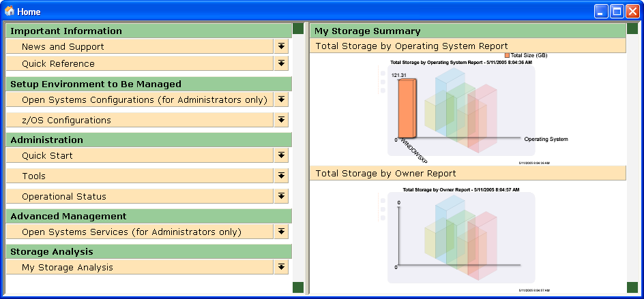This screenshot has width=644, height=299.
Task: Open the Quick Start item
Action: click(47, 155)
